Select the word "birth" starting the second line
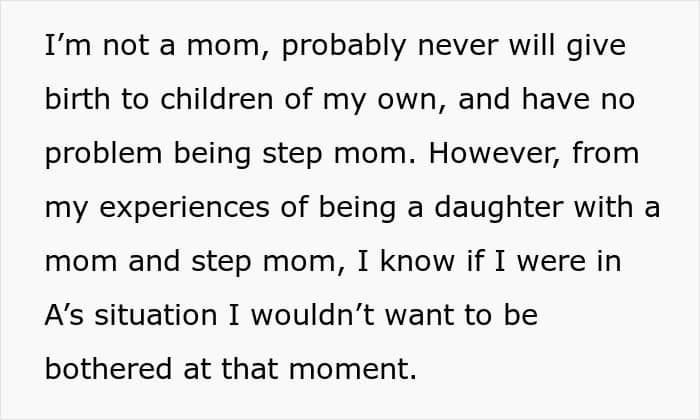This screenshot has width=700, height=420. 75,101
